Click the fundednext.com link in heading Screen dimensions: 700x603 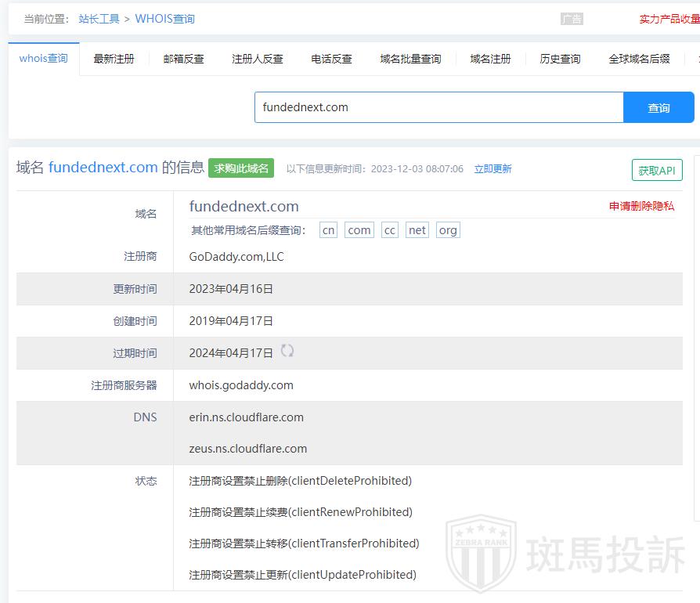click(x=103, y=168)
